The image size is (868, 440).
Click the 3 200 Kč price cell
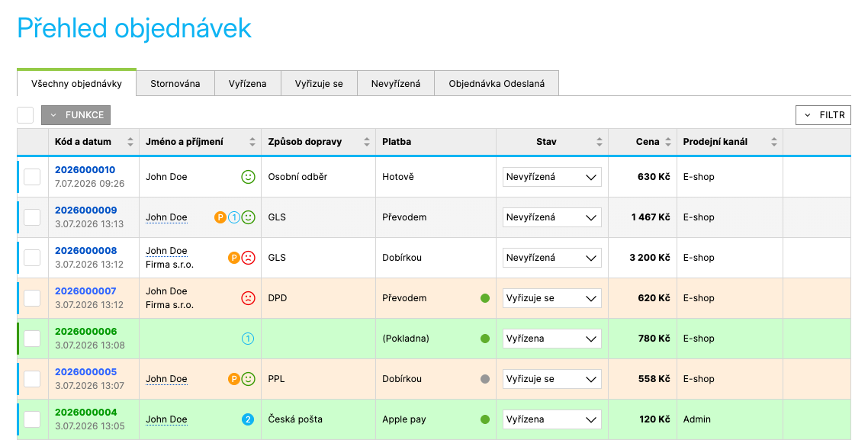coord(643,257)
